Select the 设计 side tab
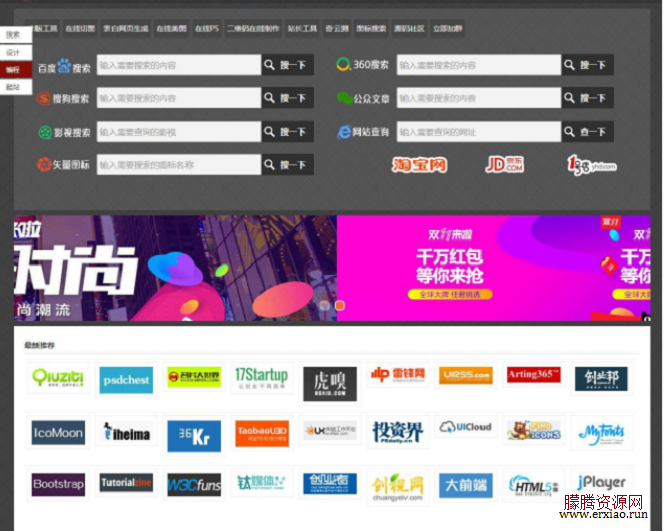The width and height of the screenshot is (666, 531). (16, 52)
